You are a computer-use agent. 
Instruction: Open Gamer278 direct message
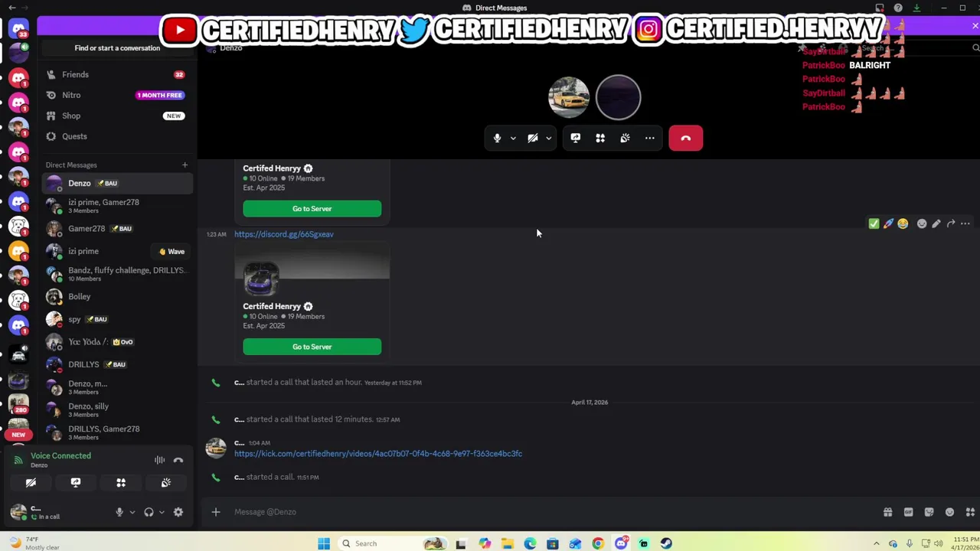point(117,228)
